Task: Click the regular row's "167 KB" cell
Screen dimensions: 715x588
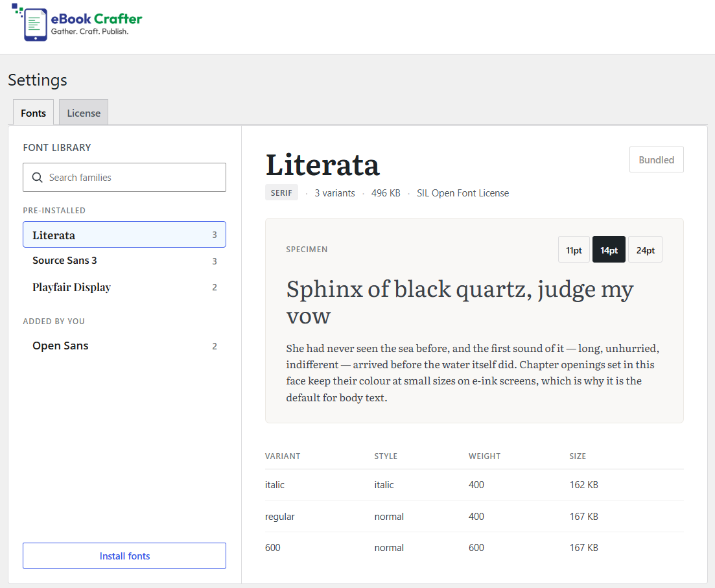Action: pyautogui.click(x=583, y=517)
